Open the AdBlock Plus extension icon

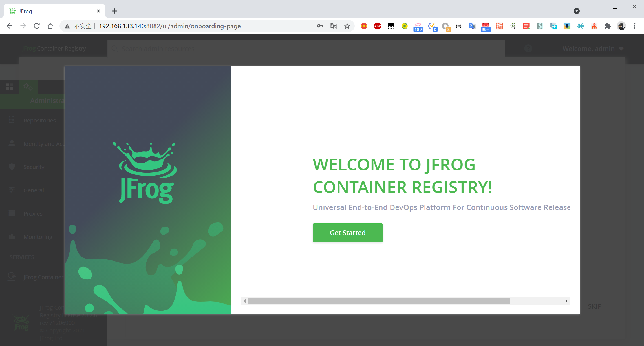pyautogui.click(x=377, y=26)
